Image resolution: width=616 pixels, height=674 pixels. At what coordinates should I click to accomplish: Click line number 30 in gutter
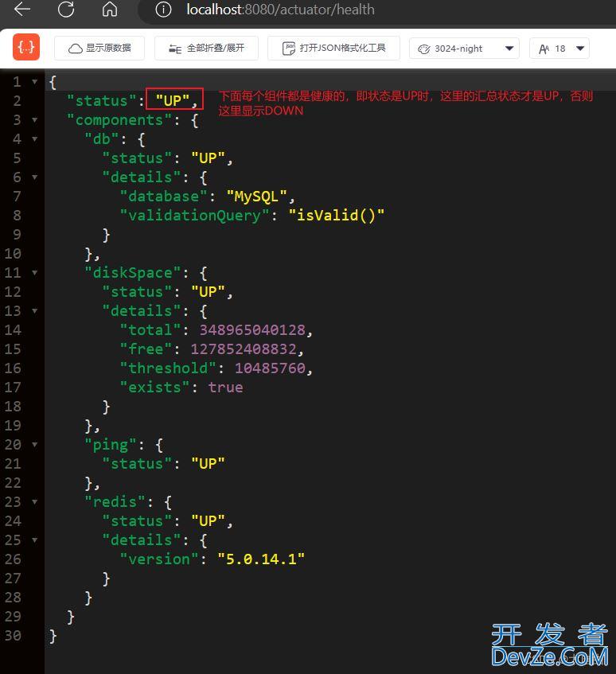tap(13, 635)
